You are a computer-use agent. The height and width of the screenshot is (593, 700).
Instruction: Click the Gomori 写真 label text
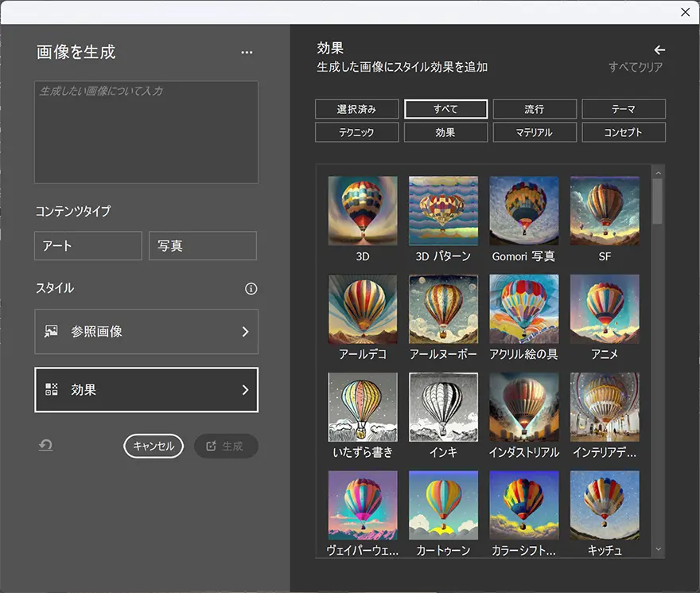[x=523, y=256]
